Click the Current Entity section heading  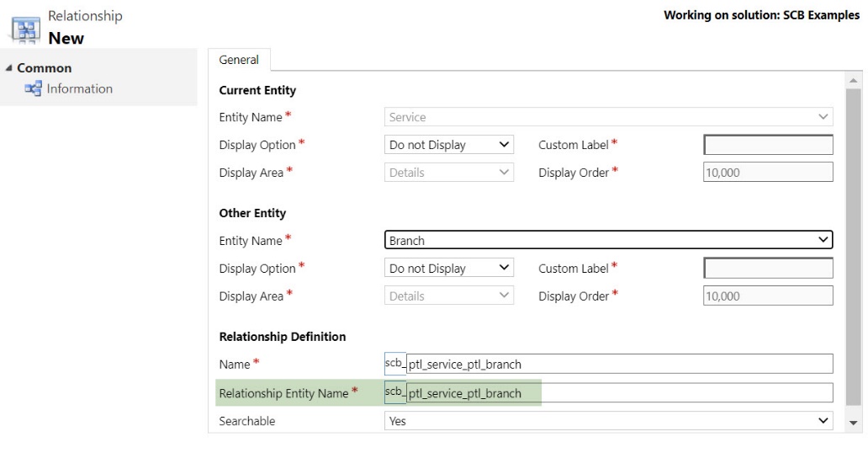[x=257, y=90]
